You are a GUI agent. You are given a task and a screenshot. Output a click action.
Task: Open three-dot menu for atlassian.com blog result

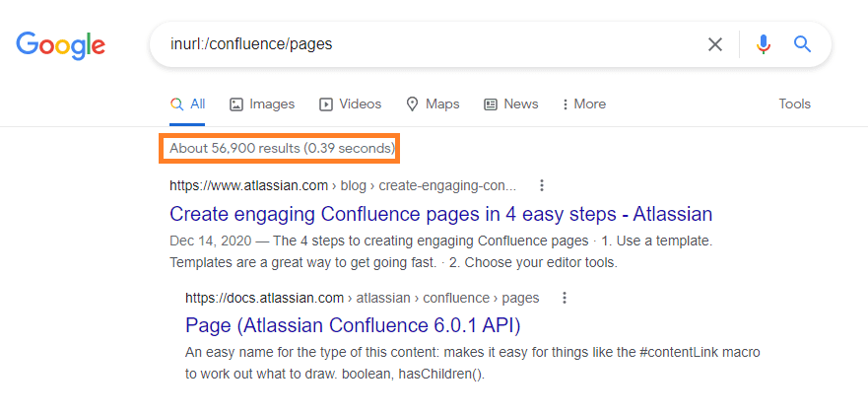click(541, 185)
